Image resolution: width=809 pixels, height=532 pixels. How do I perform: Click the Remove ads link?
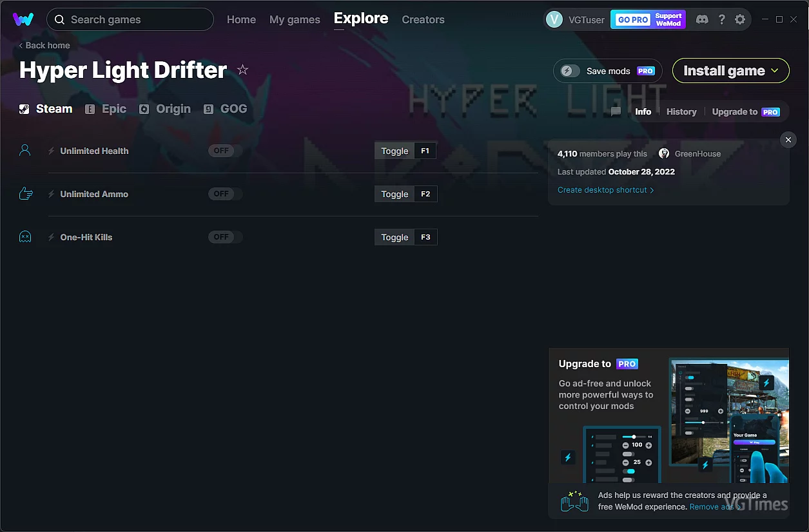tap(715, 507)
